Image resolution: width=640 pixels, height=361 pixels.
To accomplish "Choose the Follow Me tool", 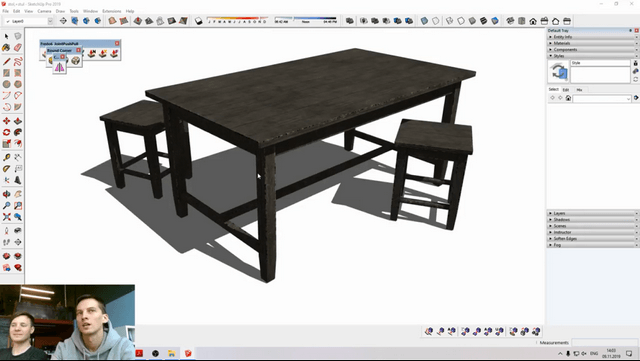I will pos(18,132).
